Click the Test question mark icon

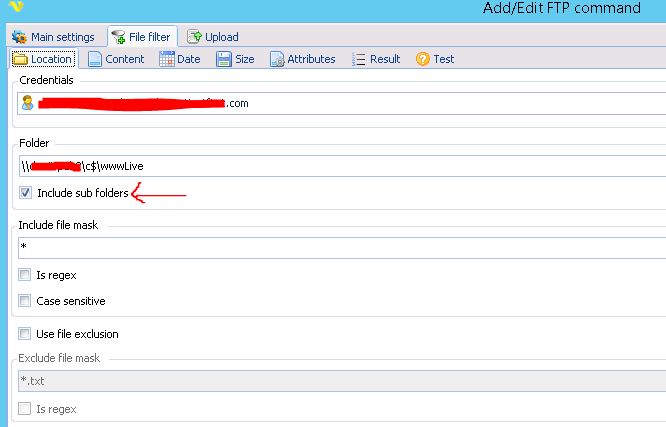[423, 59]
